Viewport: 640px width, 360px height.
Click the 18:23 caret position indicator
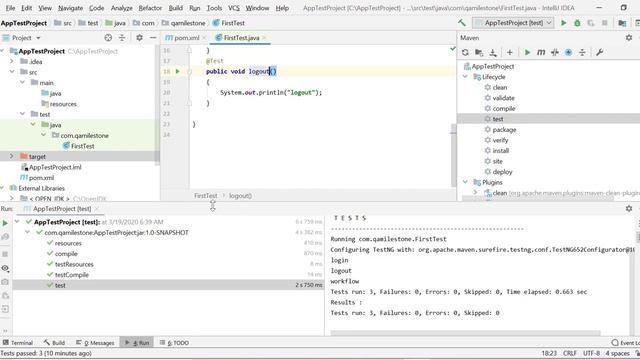point(549,353)
